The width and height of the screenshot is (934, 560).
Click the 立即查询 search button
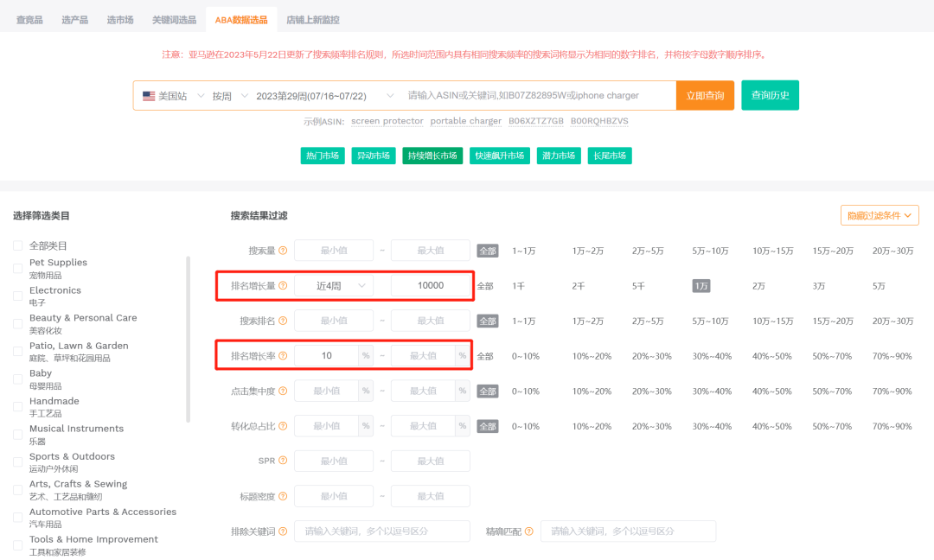(706, 95)
